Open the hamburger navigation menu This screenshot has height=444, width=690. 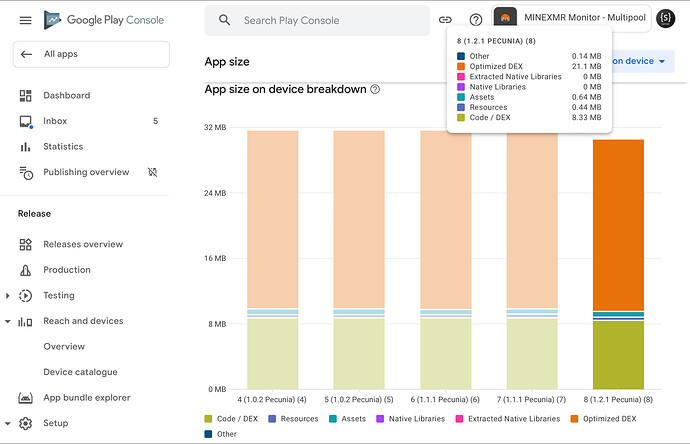pyautogui.click(x=26, y=20)
